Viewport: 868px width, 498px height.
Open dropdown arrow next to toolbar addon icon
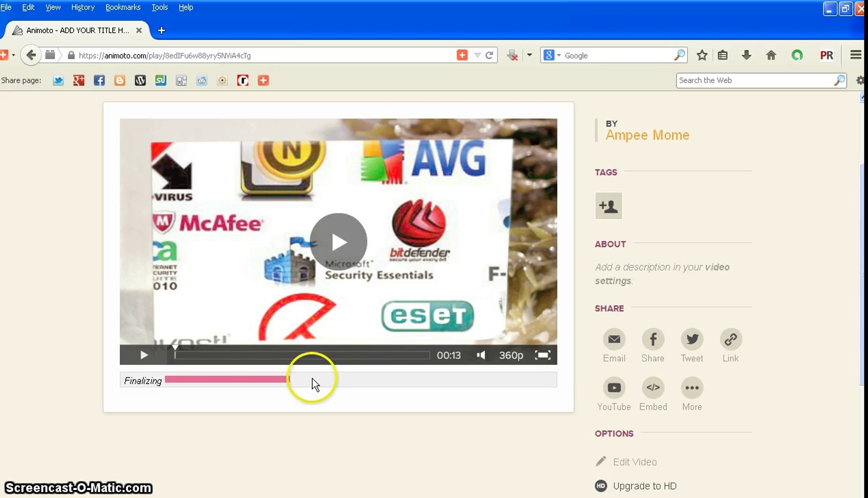click(529, 55)
